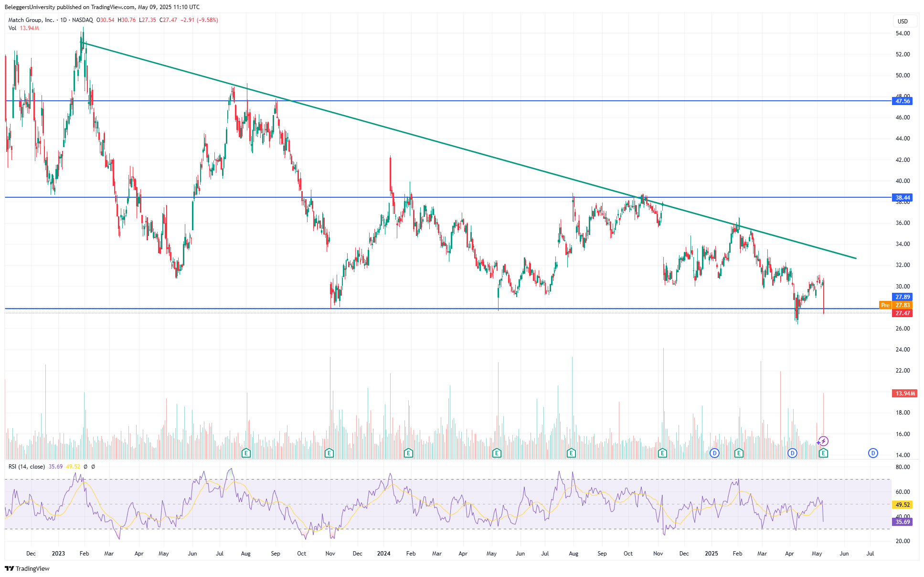The image size is (924, 577).
Task: Click the 2023 year label on time axis
Action: tap(58, 554)
